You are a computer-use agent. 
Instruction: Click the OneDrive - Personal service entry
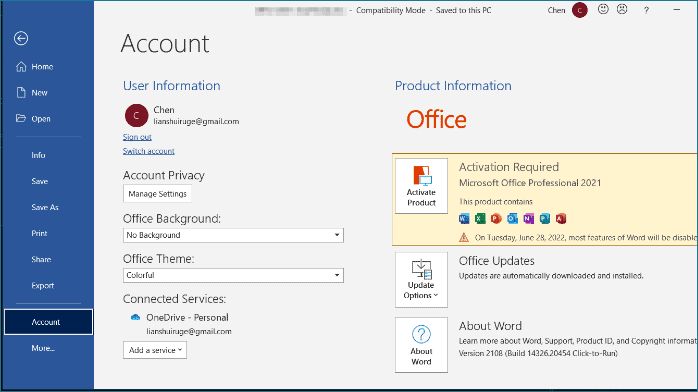pos(187,318)
